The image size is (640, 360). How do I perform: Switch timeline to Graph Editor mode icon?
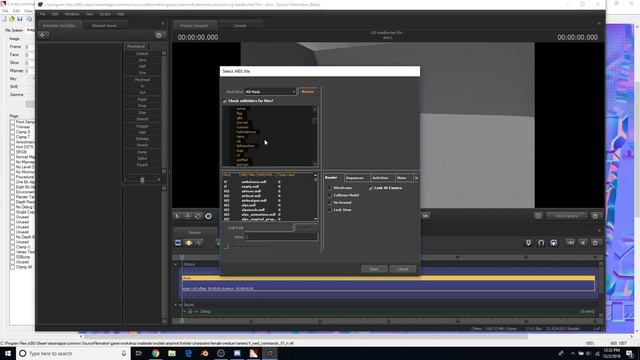pos(199,243)
